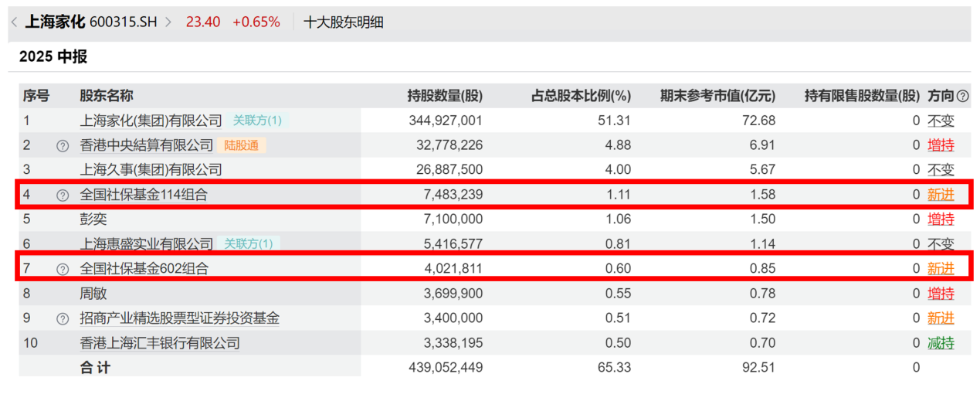Open 关联方(1) tag for 上海惠盛实业有限公司
The image size is (980, 408).
point(249,244)
